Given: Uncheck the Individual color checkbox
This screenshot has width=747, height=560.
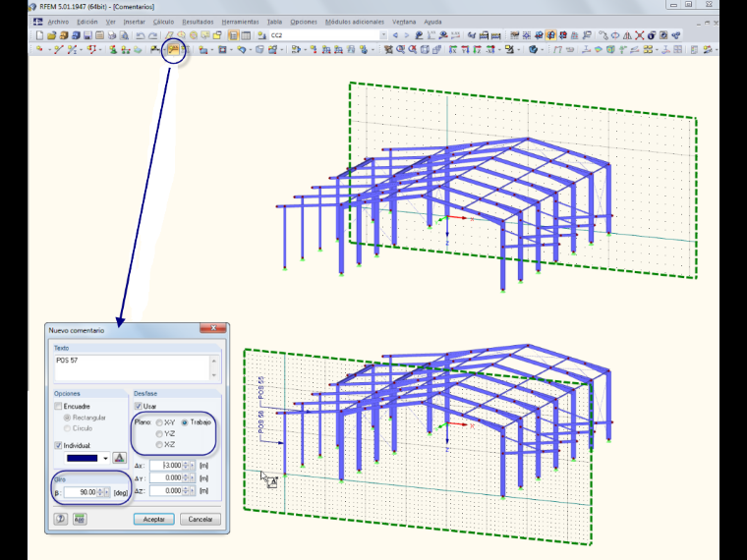Looking at the screenshot, I should click(x=58, y=446).
